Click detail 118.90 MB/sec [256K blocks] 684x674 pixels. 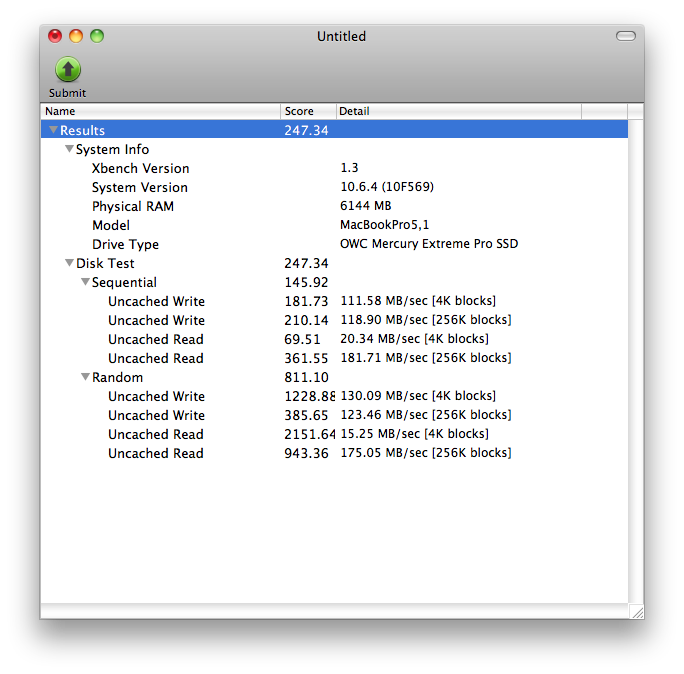click(426, 320)
